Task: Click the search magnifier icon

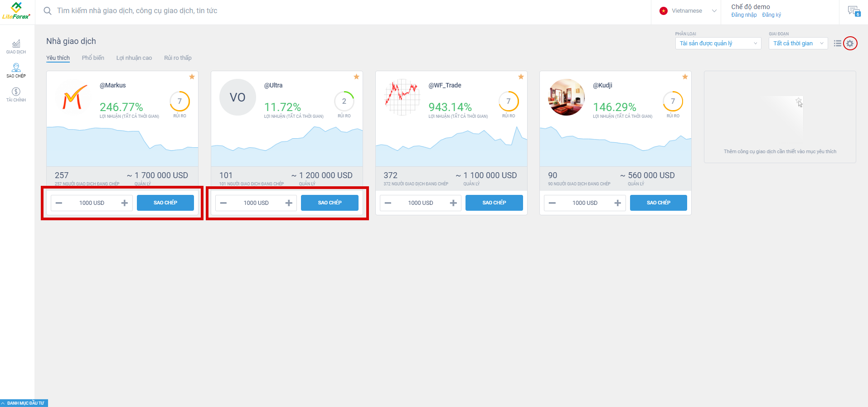Action: click(48, 11)
